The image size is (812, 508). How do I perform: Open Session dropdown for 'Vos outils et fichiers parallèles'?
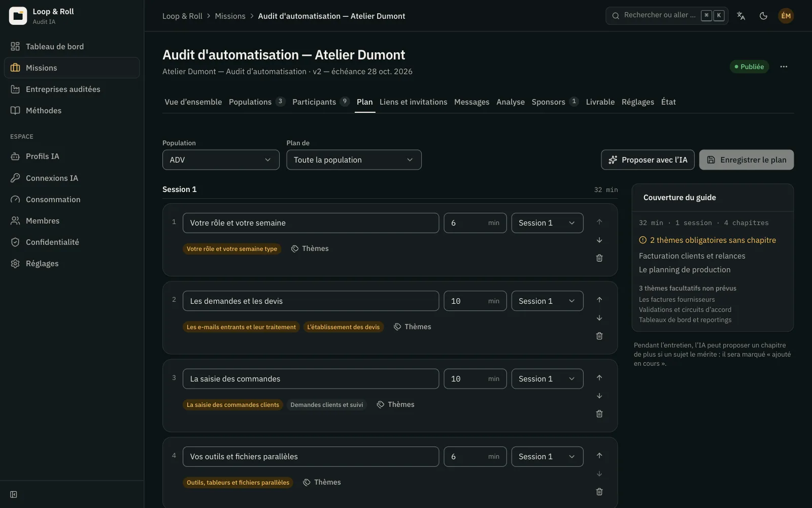[547, 457]
